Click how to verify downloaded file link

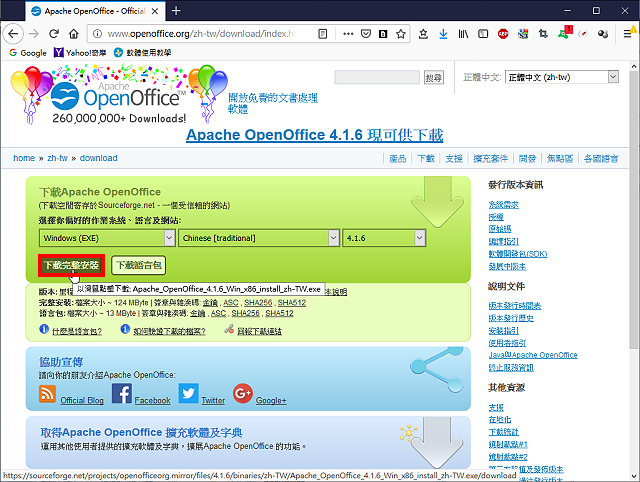tap(169, 331)
